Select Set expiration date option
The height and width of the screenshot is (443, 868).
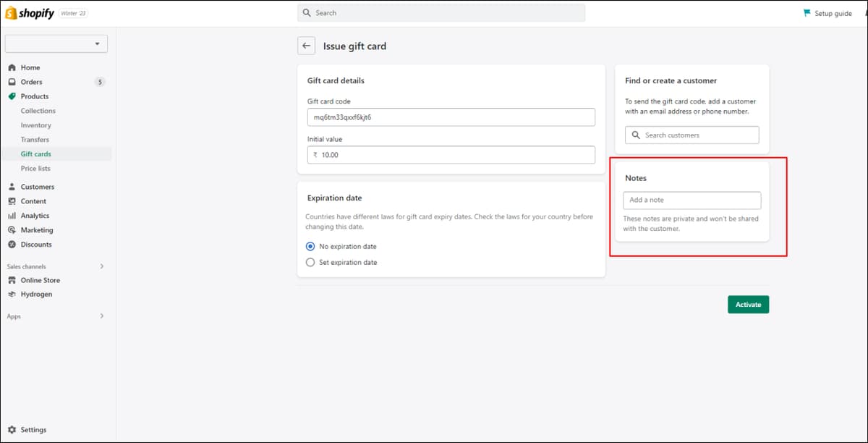(x=310, y=262)
